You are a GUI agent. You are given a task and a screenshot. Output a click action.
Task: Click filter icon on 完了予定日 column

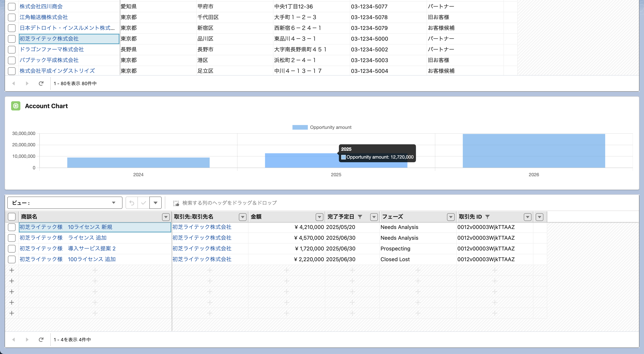point(360,217)
